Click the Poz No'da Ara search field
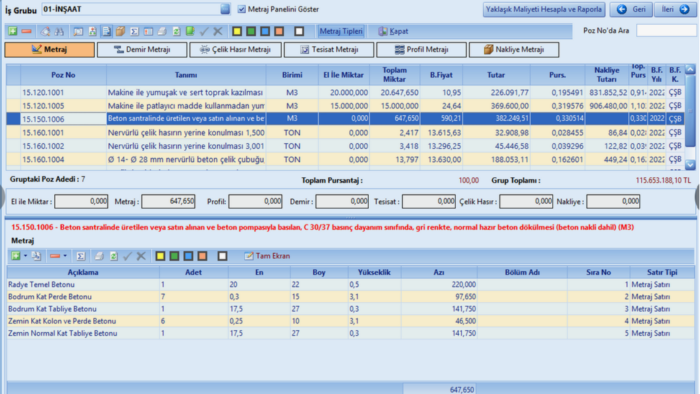 click(x=666, y=30)
